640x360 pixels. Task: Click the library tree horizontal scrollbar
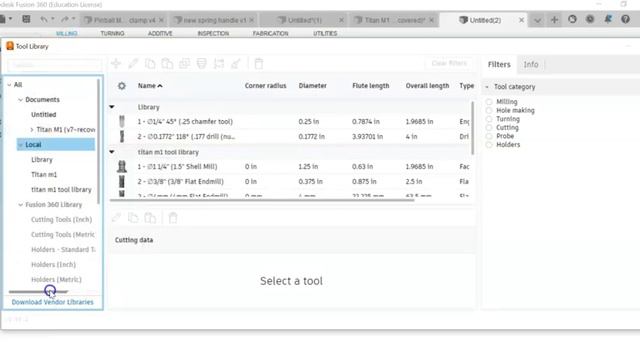coord(38,292)
